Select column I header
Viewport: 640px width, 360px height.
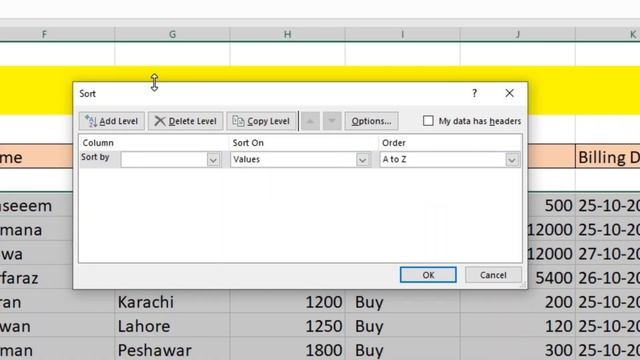click(402, 34)
